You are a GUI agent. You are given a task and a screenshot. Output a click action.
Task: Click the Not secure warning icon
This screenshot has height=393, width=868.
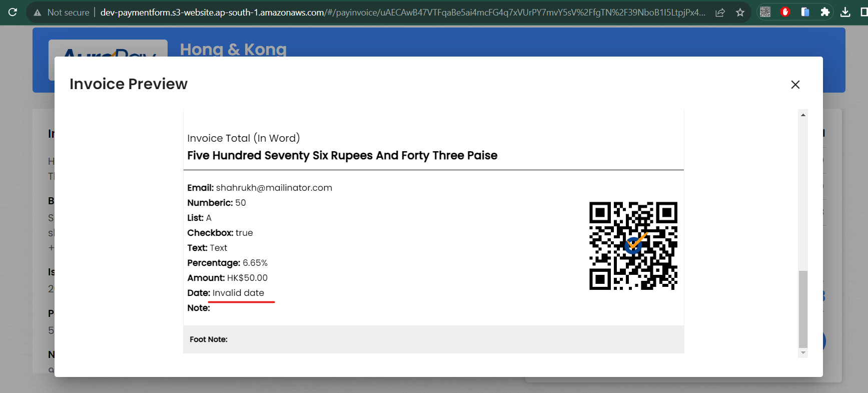pyautogui.click(x=38, y=13)
